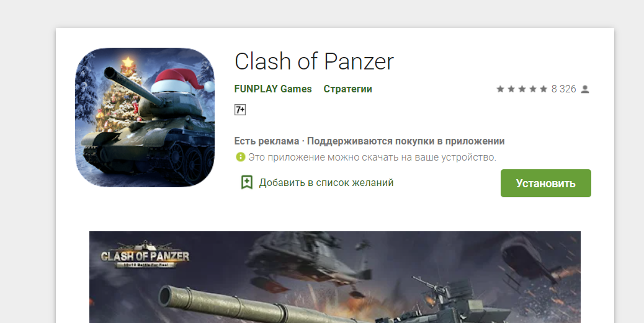This screenshot has width=644, height=323.
Task: Click Добавить в список желаний text
Action: click(326, 183)
